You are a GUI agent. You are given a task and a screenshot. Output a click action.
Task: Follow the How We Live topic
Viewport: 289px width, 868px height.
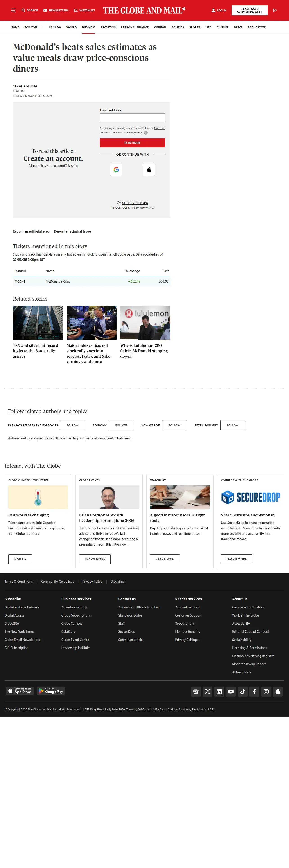pos(174,425)
